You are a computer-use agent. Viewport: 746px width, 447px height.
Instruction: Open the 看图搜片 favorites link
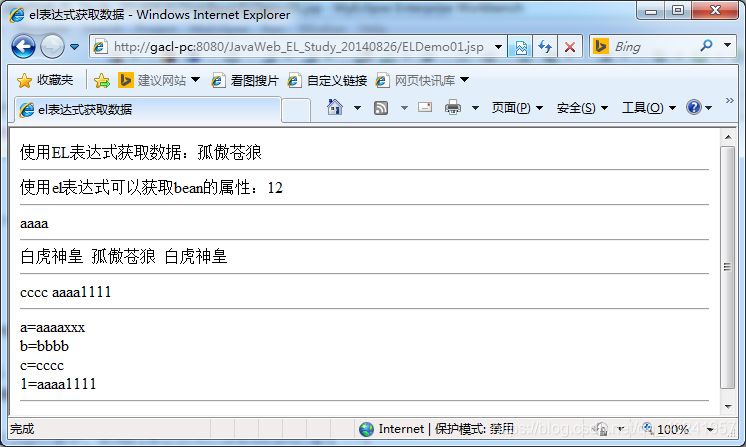tap(245, 80)
